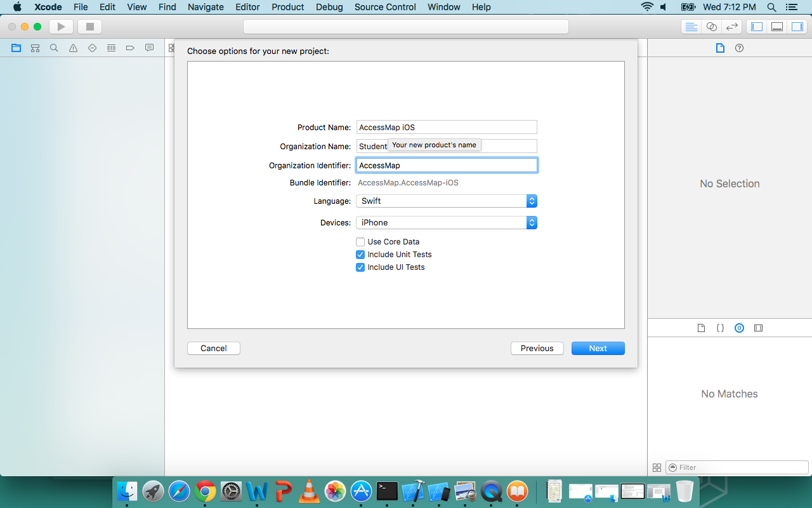Open the Code Snippet library braces icon

tap(720, 328)
